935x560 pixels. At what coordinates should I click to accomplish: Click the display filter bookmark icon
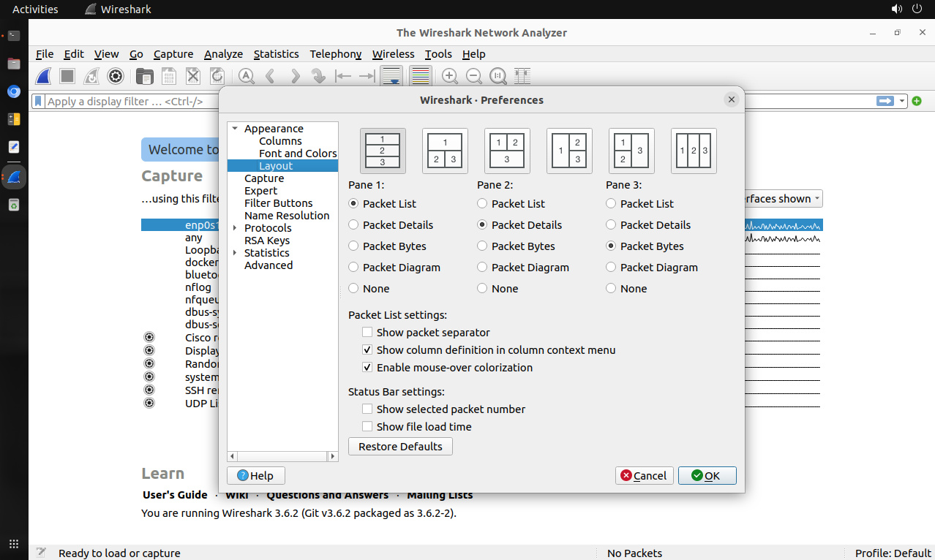click(x=39, y=102)
